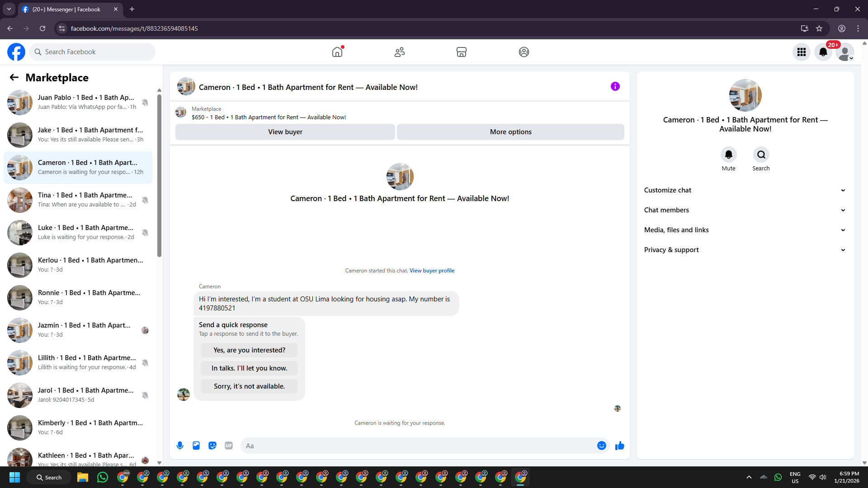Viewport: 868px width, 488px height.
Task: Go to Marketplace tab in top navigation
Action: click(x=461, y=52)
